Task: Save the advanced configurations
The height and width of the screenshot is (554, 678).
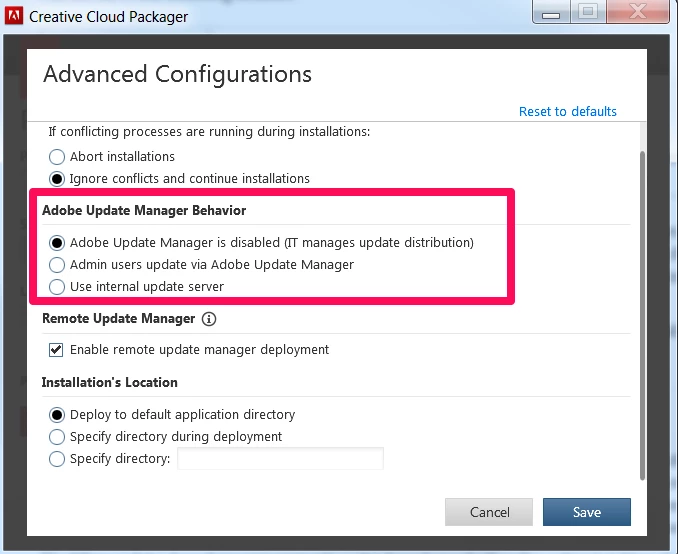Action: click(587, 512)
